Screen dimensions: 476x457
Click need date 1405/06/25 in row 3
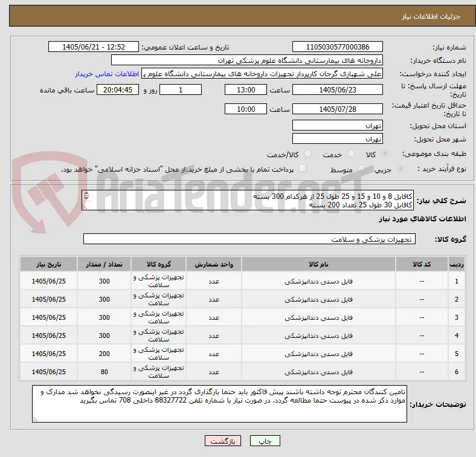coord(48,317)
